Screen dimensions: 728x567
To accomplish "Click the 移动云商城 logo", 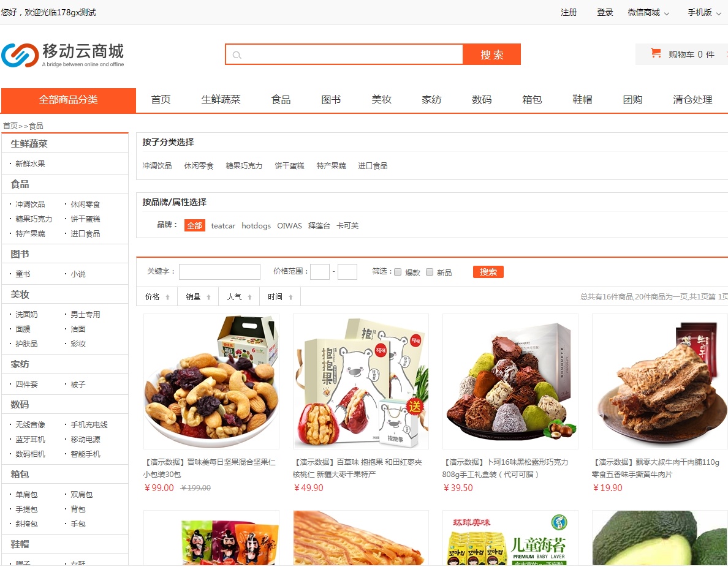I will [x=63, y=55].
